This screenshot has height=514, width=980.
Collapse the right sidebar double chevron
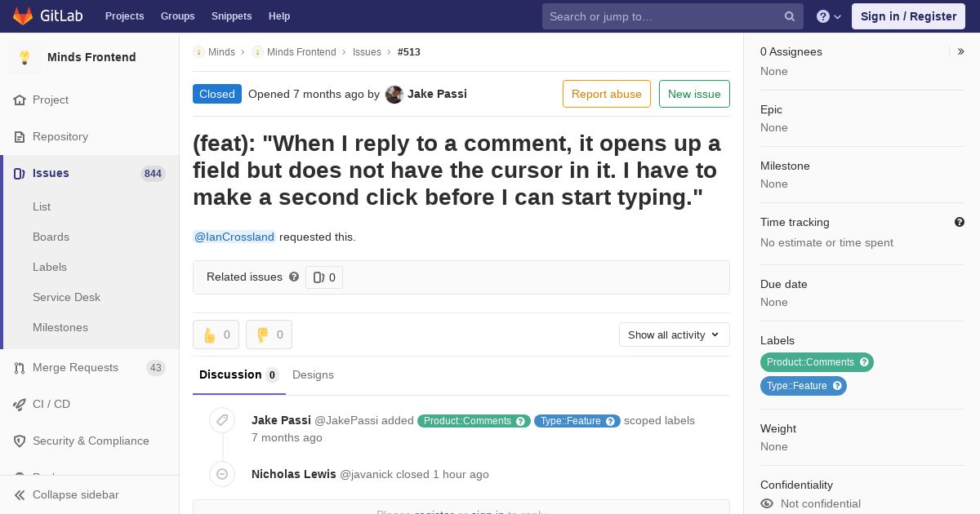(961, 51)
